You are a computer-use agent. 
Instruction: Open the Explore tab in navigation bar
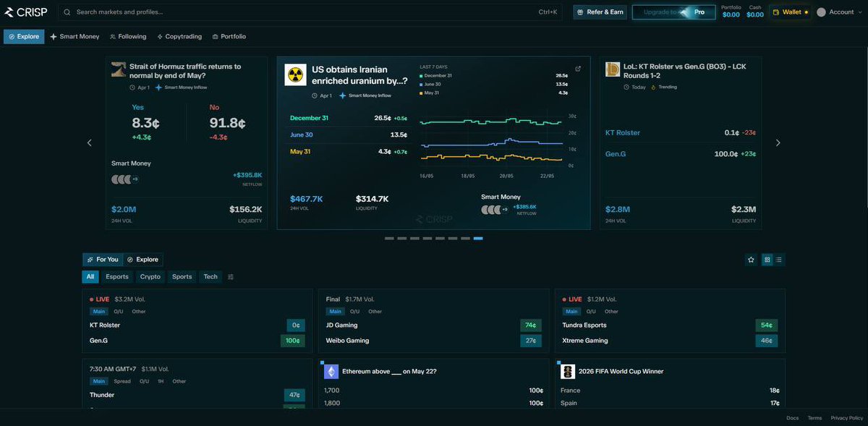click(x=24, y=37)
